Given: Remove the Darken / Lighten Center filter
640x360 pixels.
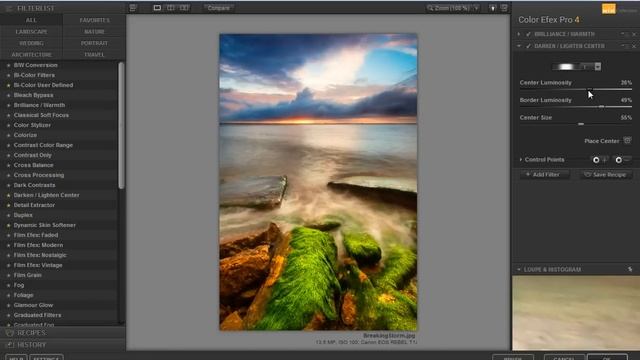Looking at the screenshot, I should (x=634, y=46).
